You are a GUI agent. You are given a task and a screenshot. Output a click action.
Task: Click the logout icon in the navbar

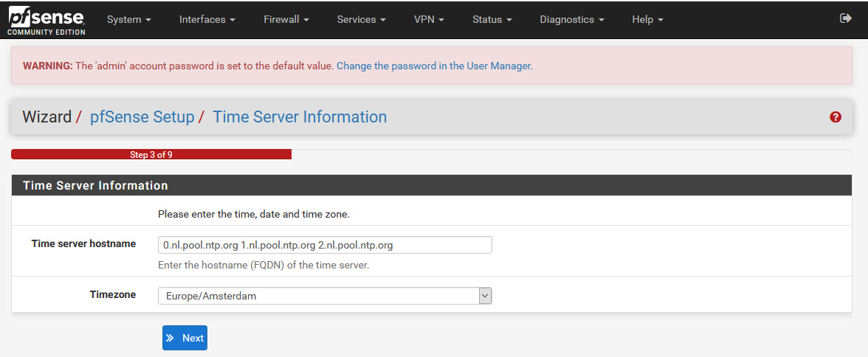[845, 18]
